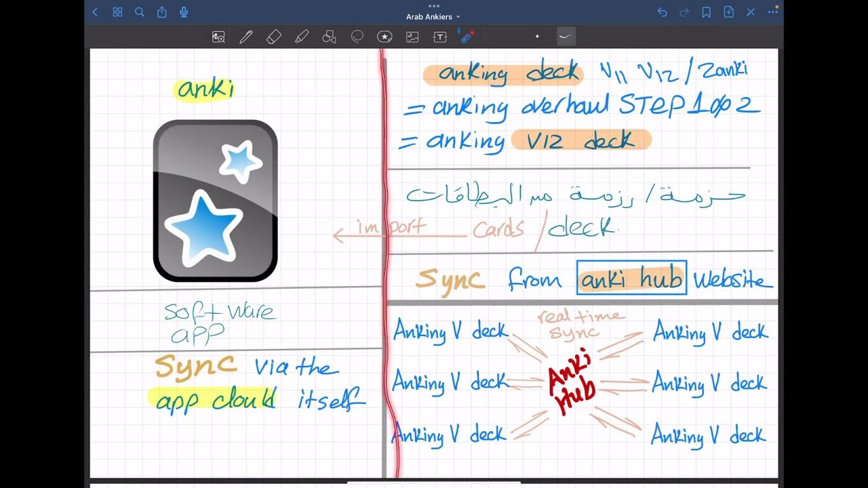Tap the 'V12 deck' highlighted text

click(x=580, y=140)
